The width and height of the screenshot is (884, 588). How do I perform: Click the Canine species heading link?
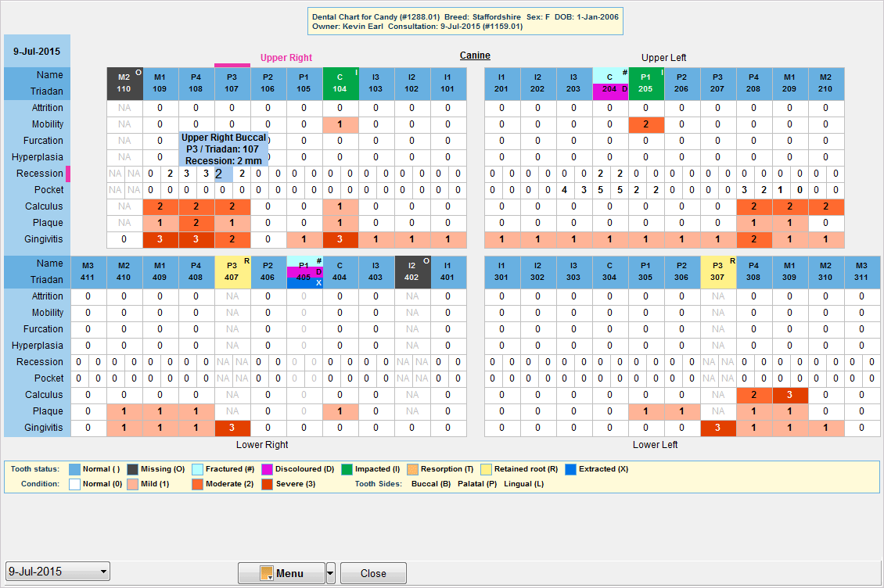pyautogui.click(x=474, y=56)
